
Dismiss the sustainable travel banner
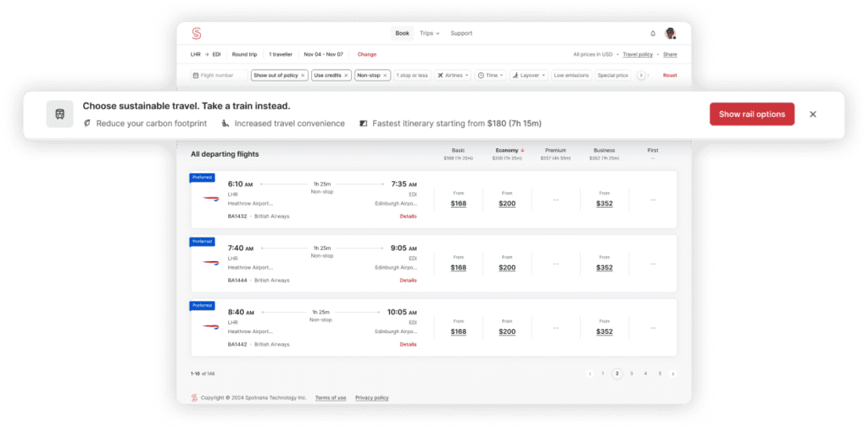813,114
